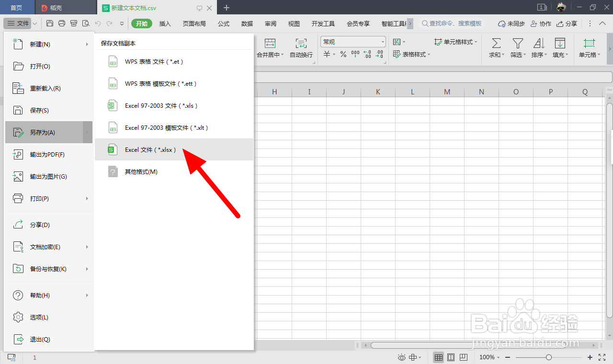Screen dimensions: 613x364
Task: Open quick access toolbar customize dropdown
Action: (122, 23)
